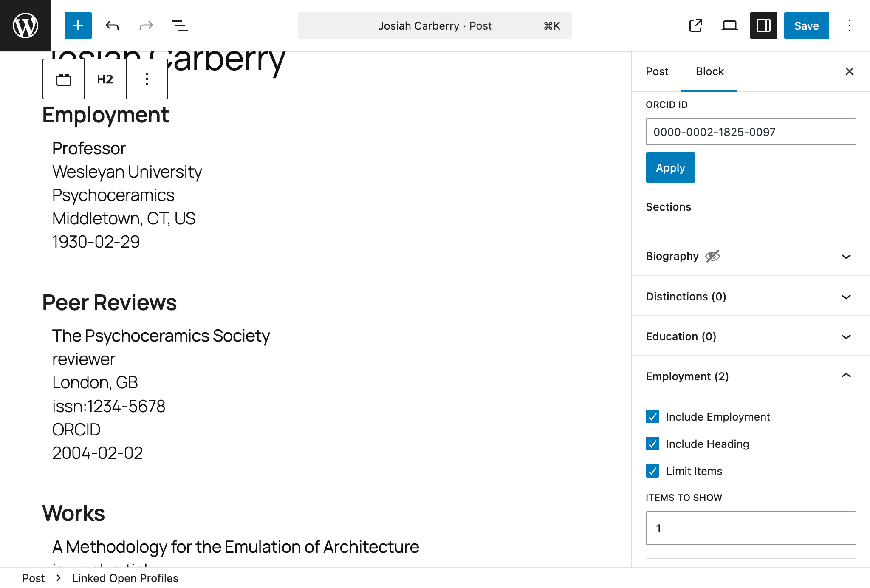Toggle the settings sidebar panel icon
870x588 pixels.
tap(763, 26)
